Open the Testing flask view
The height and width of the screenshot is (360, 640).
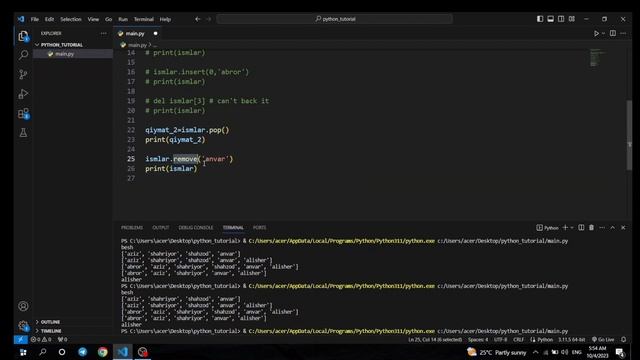[23, 133]
